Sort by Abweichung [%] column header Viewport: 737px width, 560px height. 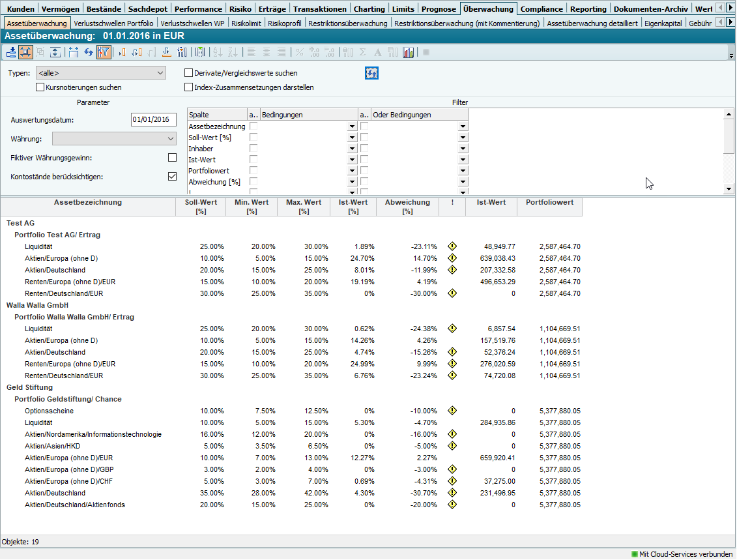(x=407, y=207)
